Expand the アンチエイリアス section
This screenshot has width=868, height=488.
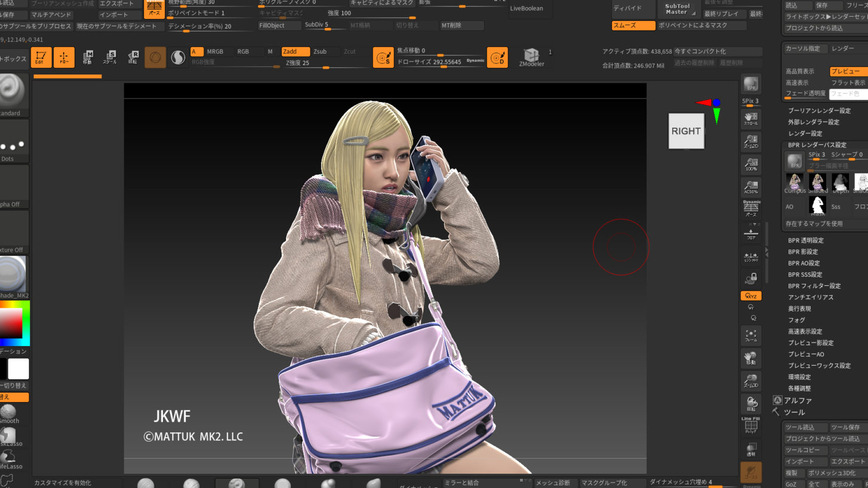coord(810,297)
